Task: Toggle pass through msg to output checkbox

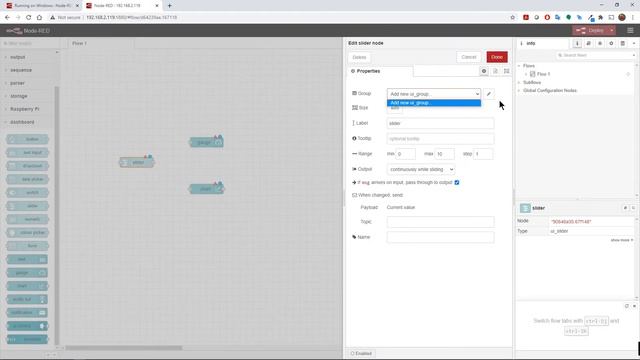Action: coord(457,182)
